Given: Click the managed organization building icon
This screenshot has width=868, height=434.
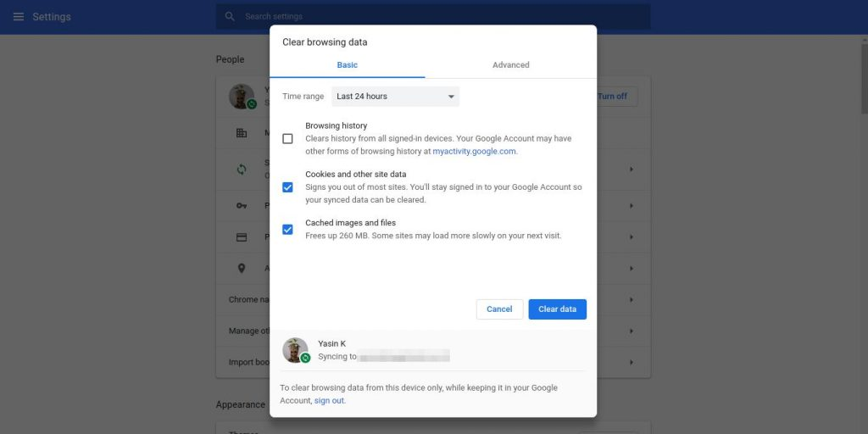Looking at the screenshot, I should pos(242,133).
